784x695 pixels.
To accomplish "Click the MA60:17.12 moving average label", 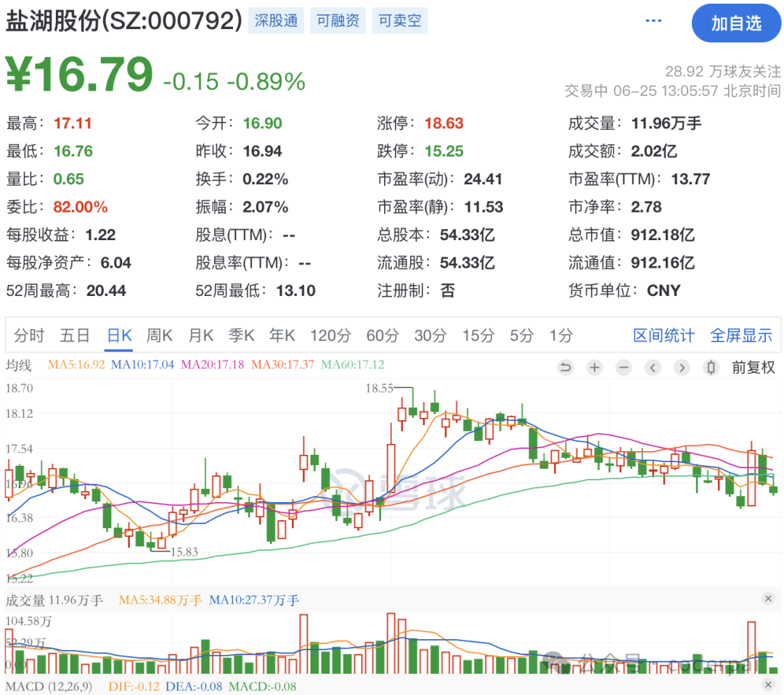I will coord(353,365).
